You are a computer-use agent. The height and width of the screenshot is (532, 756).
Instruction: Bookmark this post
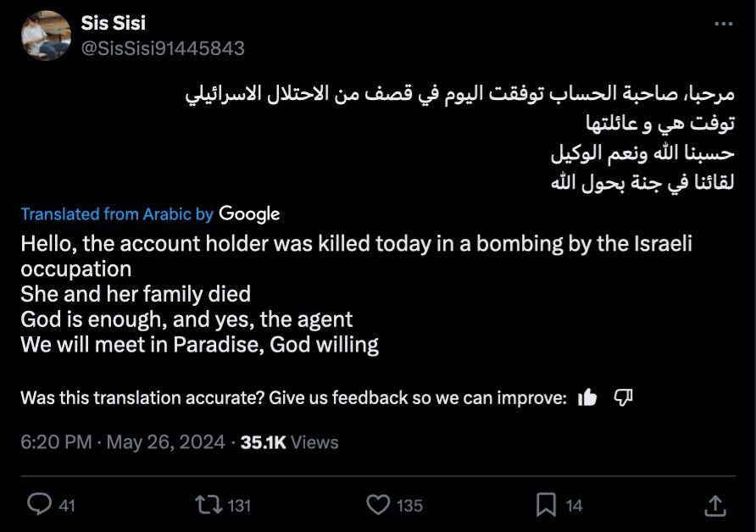click(546, 505)
